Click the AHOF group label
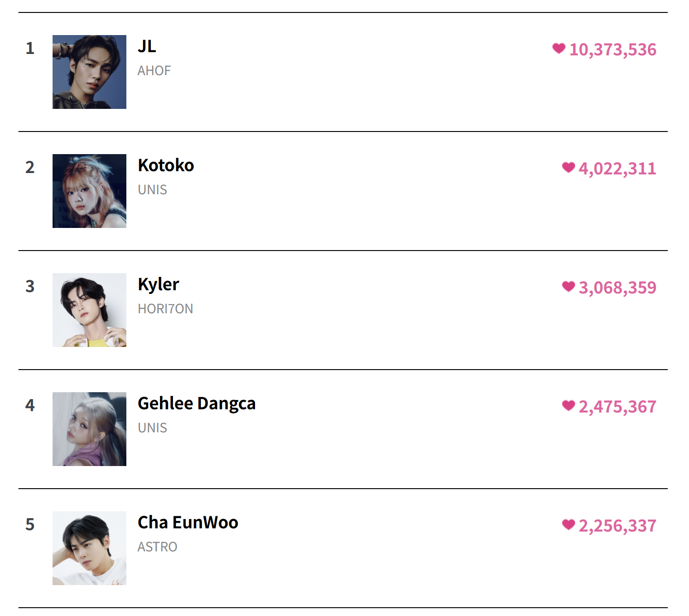This screenshot has height=616, width=689. [x=154, y=71]
